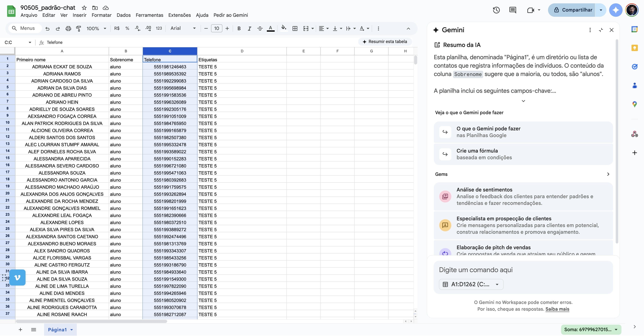Open Gemini panel more options

590,30
